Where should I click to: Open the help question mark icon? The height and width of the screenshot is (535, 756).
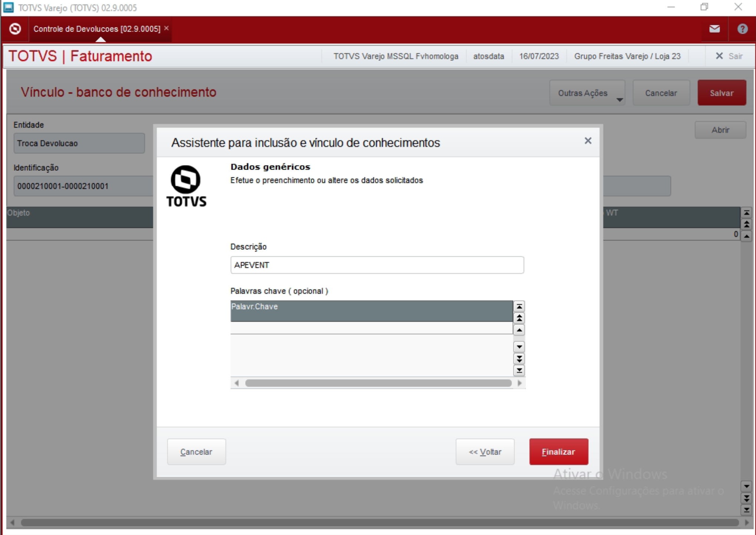742,29
